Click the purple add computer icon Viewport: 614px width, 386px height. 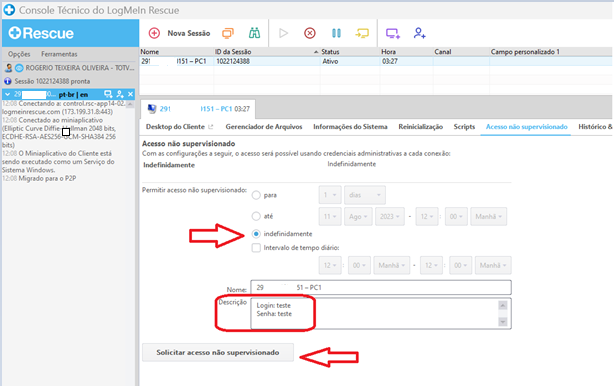click(393, 33)
